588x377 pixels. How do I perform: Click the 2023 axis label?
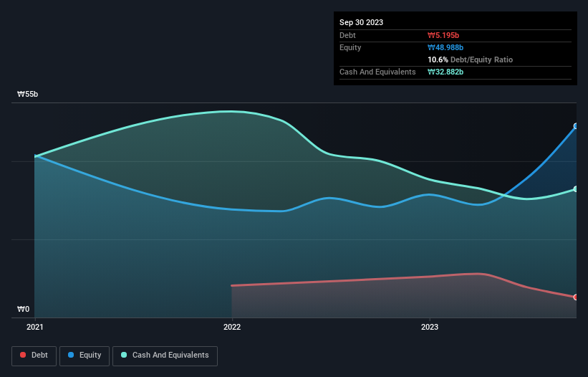[430, 327]
